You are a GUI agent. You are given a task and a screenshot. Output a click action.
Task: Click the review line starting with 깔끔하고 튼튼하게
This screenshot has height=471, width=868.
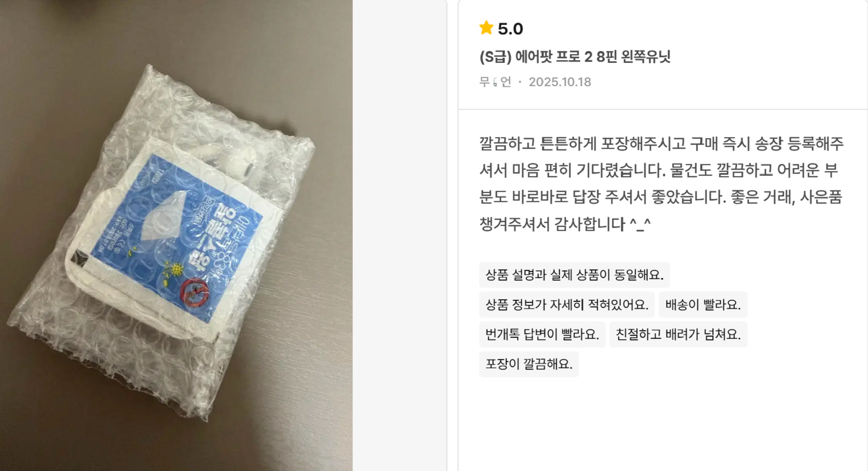(x=661, y=144)
